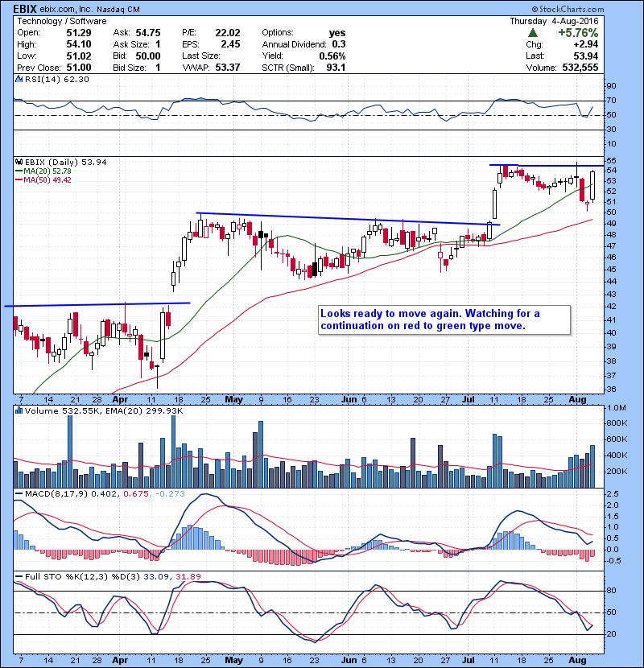Click the 'Ask Size:' label
This screenshot has width=644, height=668.
point(131,44)
